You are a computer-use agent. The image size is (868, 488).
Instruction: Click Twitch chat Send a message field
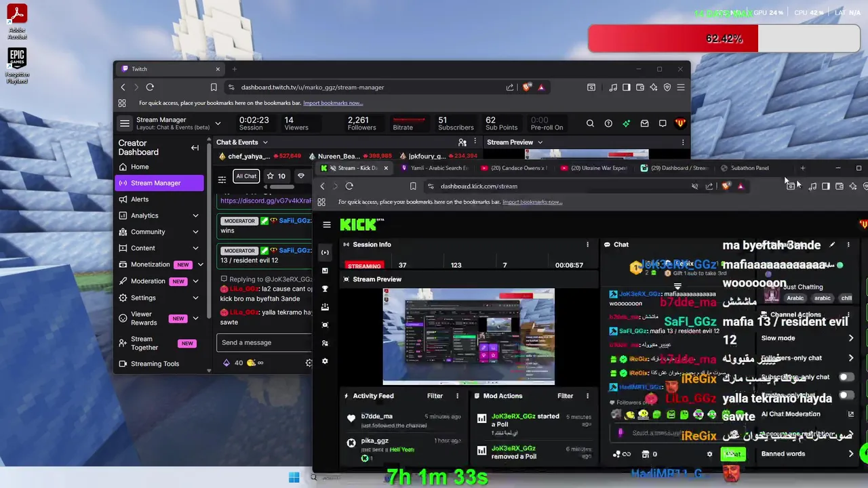pyautogui.click(x=264, y=342)
